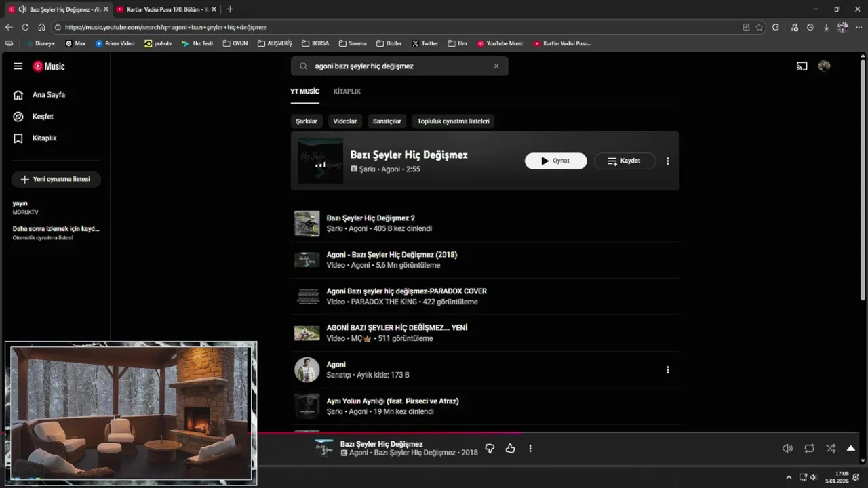Mute the tab with the speaker icon

pyautogui.click(x=23, y=9)
